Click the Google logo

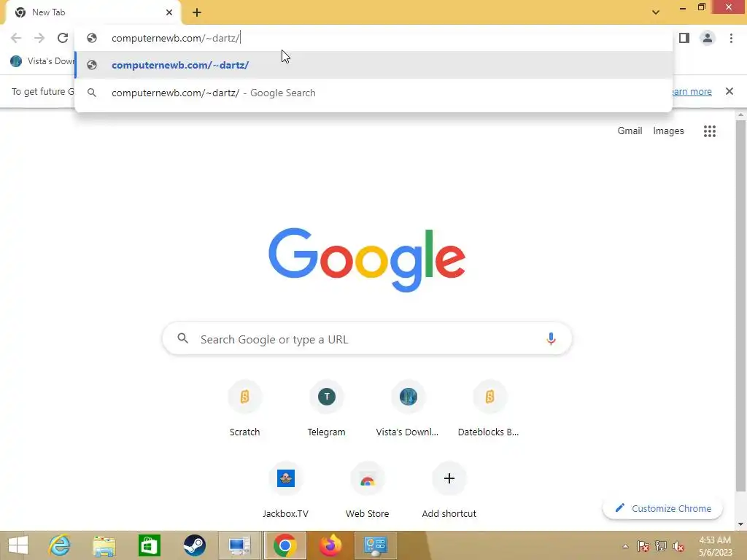(367, 260)
